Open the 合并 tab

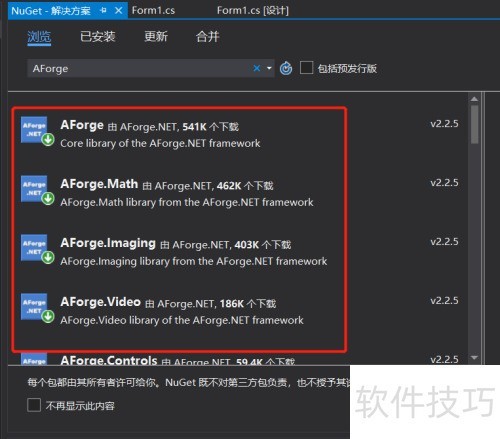click(207, 36)
